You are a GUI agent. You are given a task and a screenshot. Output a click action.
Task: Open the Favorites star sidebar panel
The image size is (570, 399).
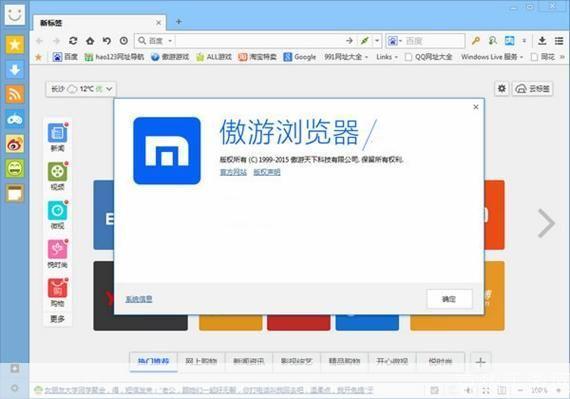[x=15, y=45]
